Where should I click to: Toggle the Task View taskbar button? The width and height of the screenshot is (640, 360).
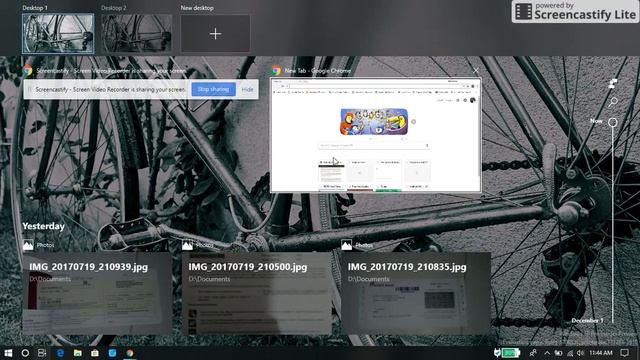click(x=42, y=353)
